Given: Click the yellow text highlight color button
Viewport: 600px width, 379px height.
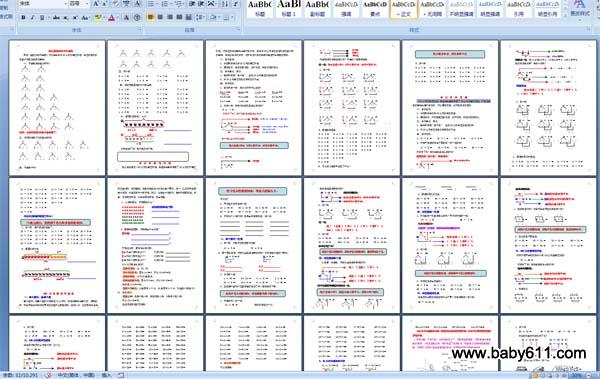Looking at the screenshot, I should coord(99,18).
